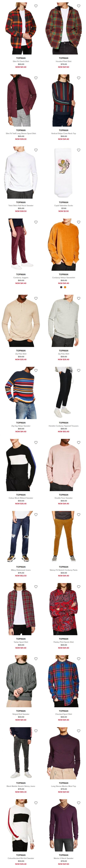Add Hooded Plaid Shirt to wishlist heart

79,6
